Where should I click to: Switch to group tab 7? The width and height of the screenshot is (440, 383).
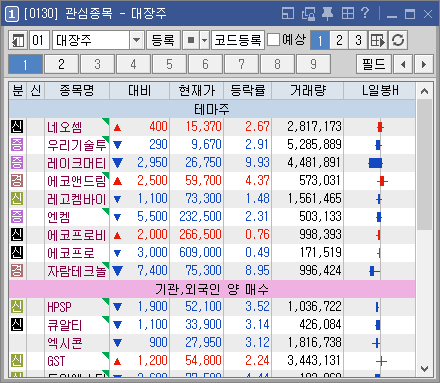click(242, 64)
